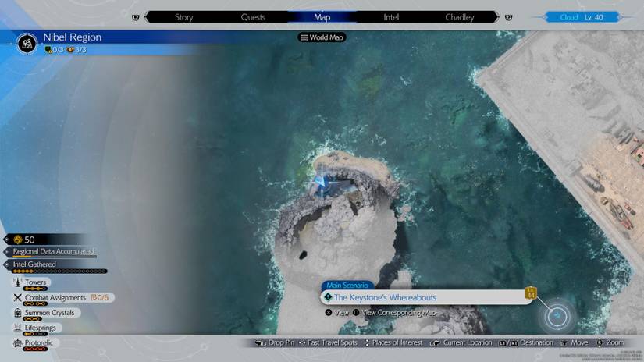Open the World Map button
The height and width of the screenshot is (362, 644).
coord(322,37)
